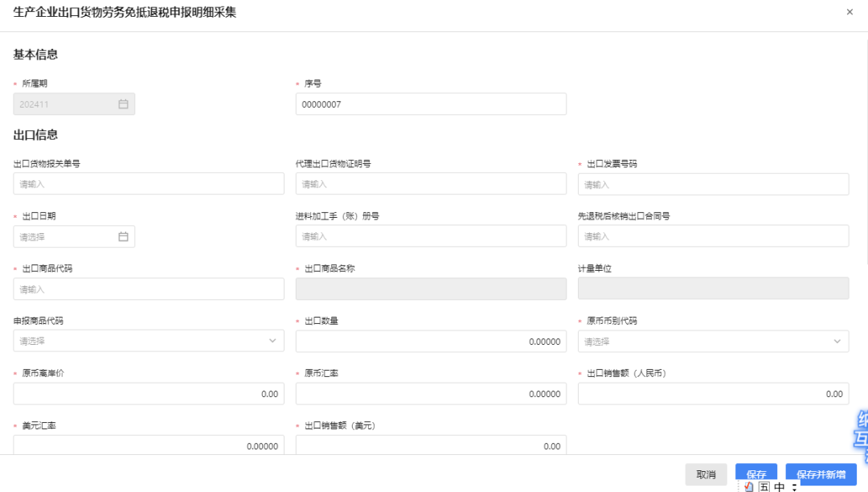This screenshot has width=868, height=492.
Task: Click the greyed 出口商品名称 field
Action: pos(431,289)
